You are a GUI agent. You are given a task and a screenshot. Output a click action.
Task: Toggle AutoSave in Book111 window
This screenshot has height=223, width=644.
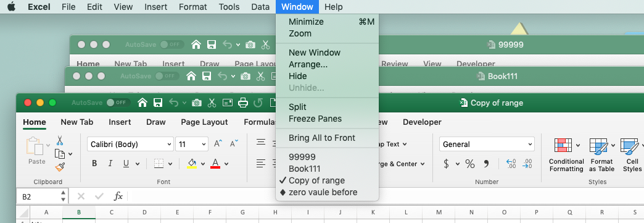[x=167, y=76]
